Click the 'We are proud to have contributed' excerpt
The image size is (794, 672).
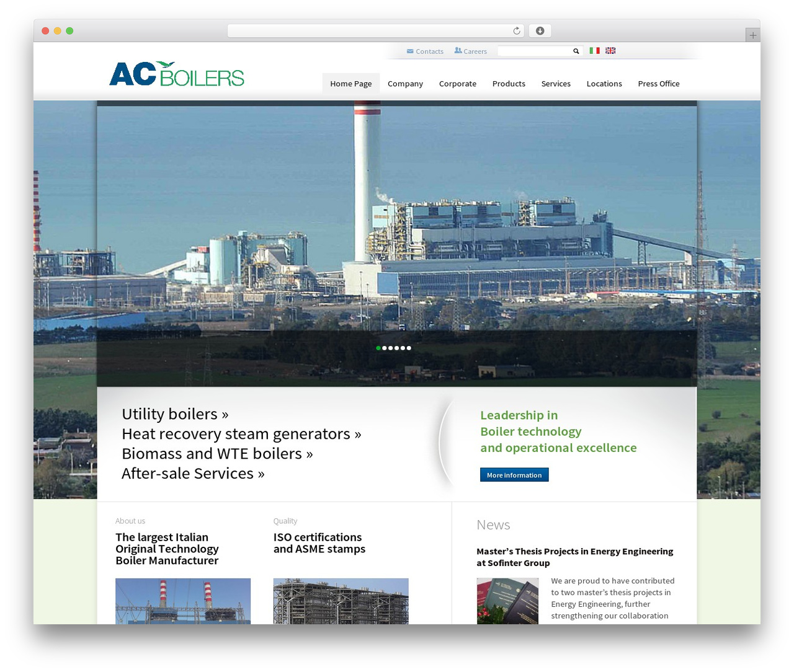[613, 598]
